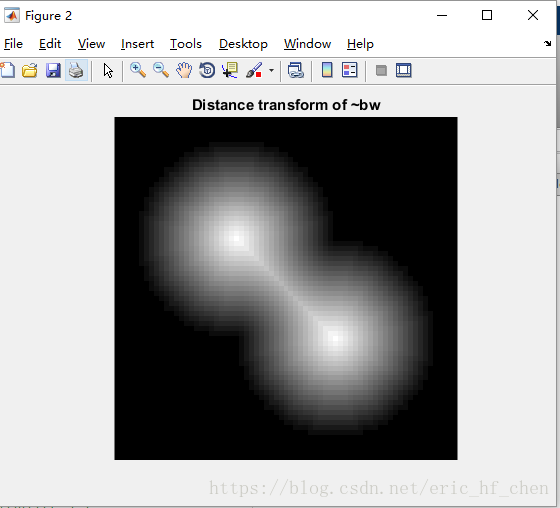Activate the Zoom Out magnifier tool
This screenshot has height=508, width=560.
[161, 70]
